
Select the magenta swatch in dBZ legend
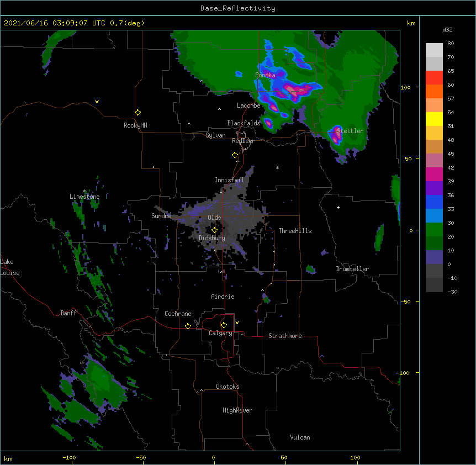[x=434, y=174]
